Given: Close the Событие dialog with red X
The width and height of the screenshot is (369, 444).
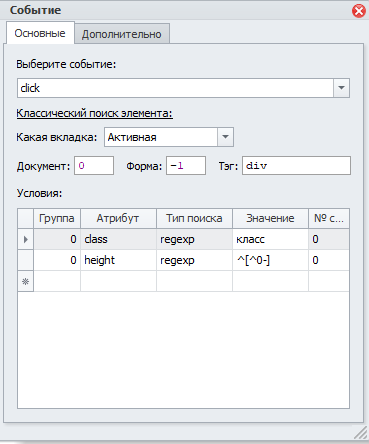Looking at the screenshot, I should tap(359, 11).
